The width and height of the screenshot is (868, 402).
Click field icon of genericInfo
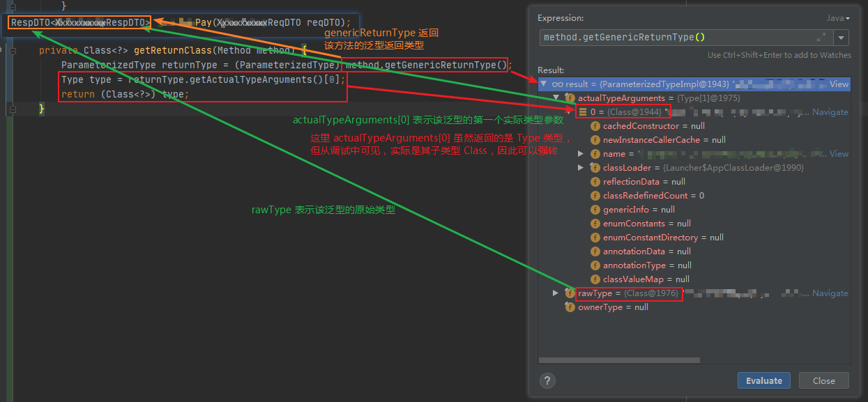pyautogui.click(x=595, y=210)
